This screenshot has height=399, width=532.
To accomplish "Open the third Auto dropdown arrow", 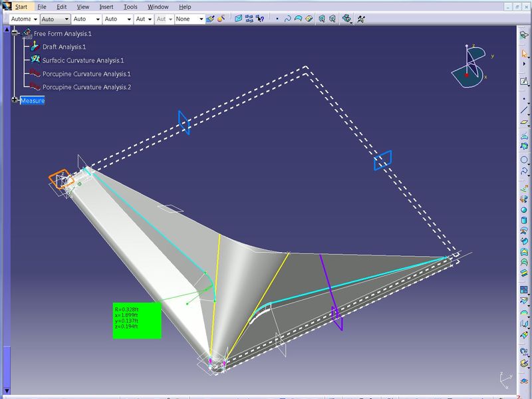I will pos(98,19).
